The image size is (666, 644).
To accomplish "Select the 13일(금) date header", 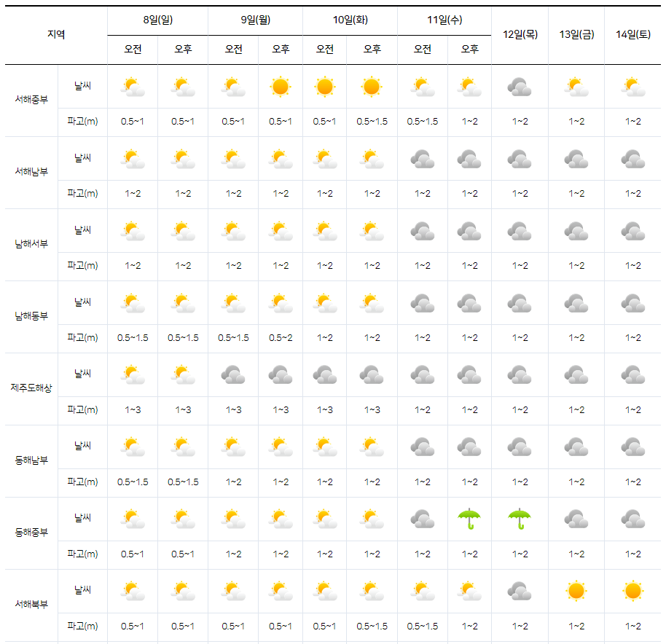I will (x=576, y=34).
